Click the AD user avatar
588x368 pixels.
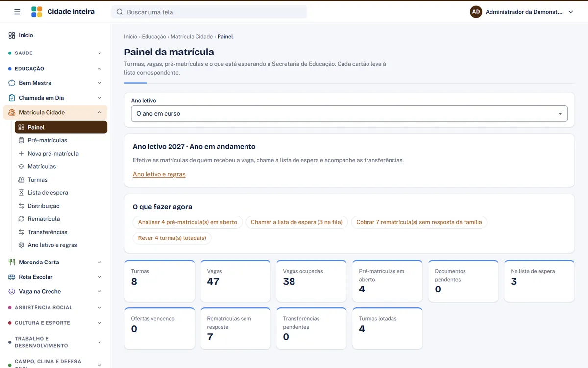pos(476,12)
